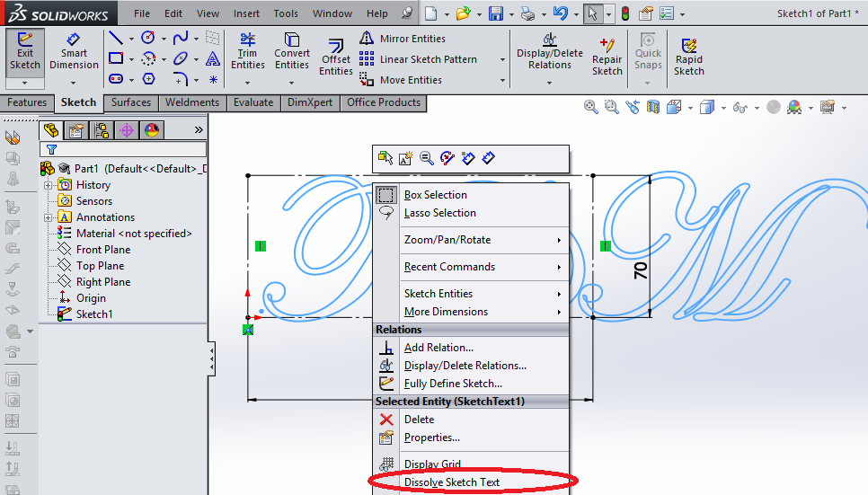Open Properties... from context menu
Image resolution: width=868 pixels, height=495 pixels.
pos(472,438)
